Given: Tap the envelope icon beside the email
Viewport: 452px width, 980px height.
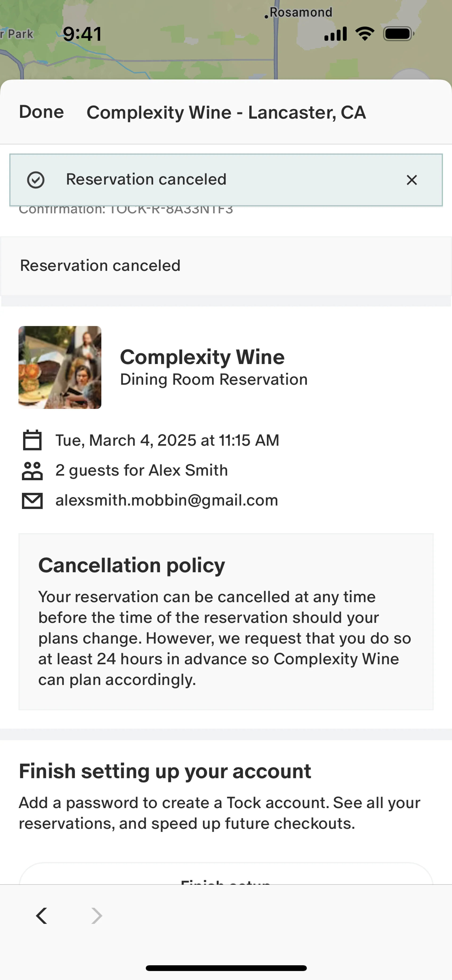Looking at the screenshot, I should pos(32,501).
